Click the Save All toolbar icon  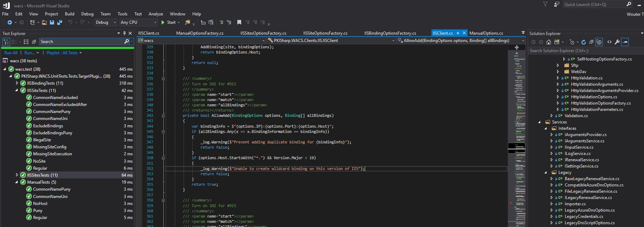point(59,22)
